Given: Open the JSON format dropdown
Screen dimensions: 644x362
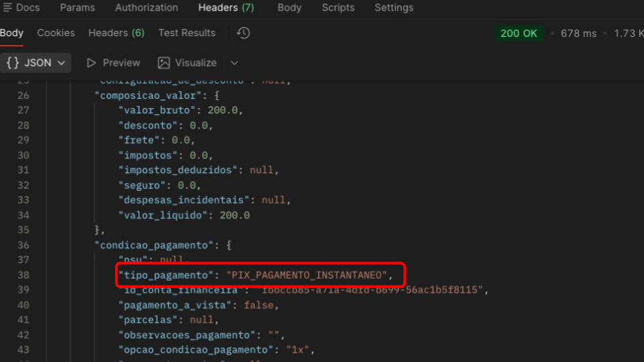Looking at the screenshot, I should click(x=36, y=63).
